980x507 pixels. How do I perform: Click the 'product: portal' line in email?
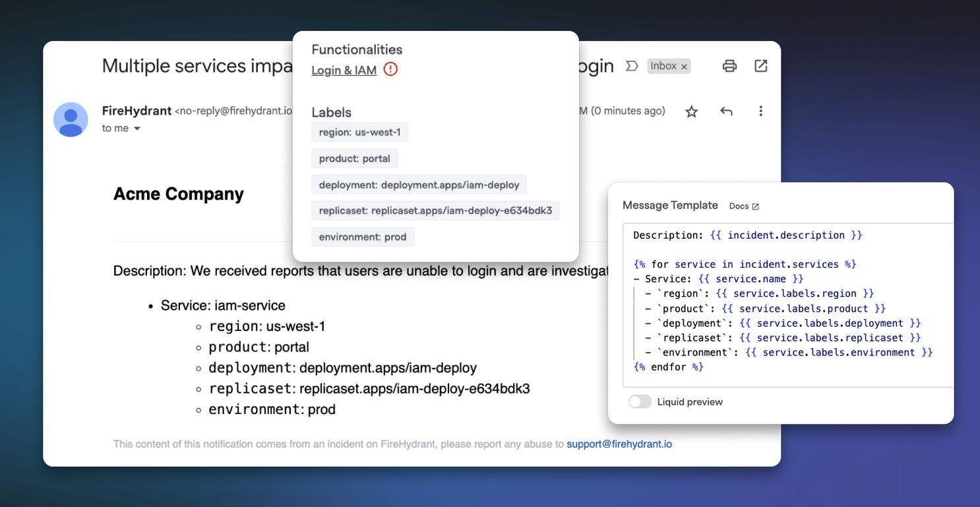259,347
